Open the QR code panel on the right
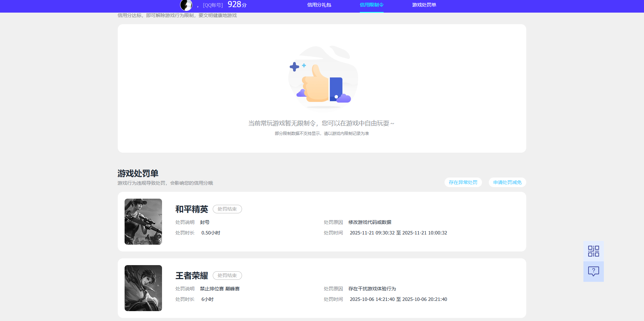The height and width of the screenshot is (321, 644). (x=593, y=251)
